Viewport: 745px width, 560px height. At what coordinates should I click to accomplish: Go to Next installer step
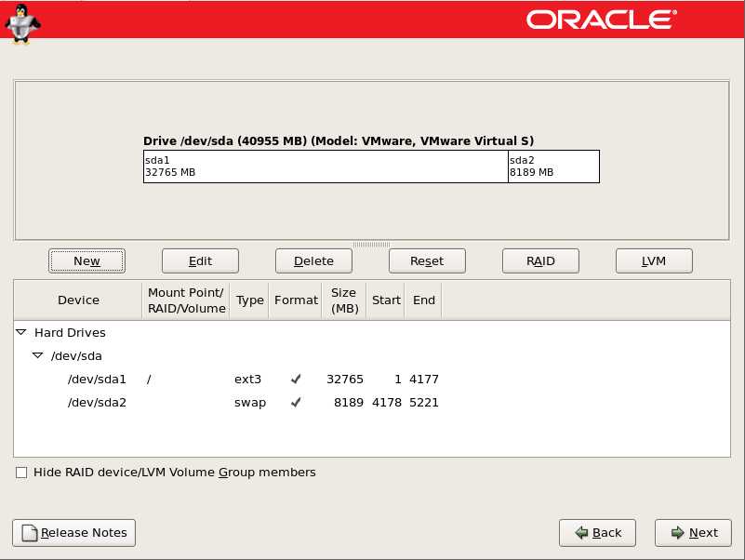pos(693,533)
